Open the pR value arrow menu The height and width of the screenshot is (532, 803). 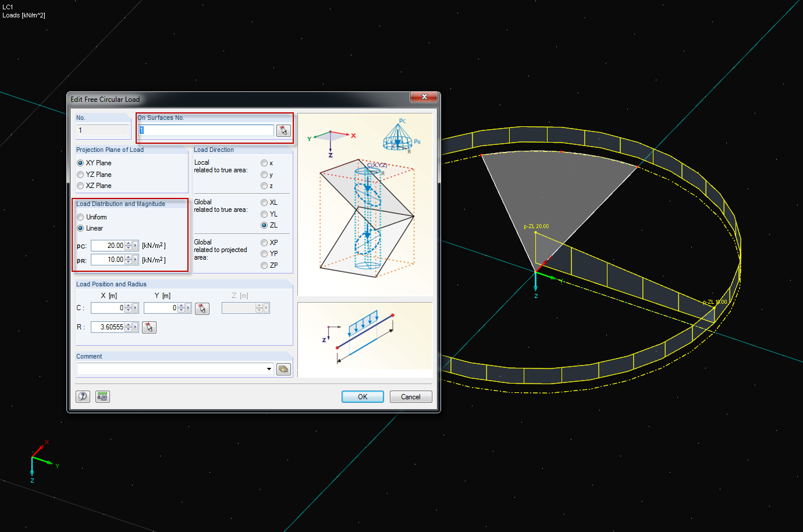tap(136, 260)
